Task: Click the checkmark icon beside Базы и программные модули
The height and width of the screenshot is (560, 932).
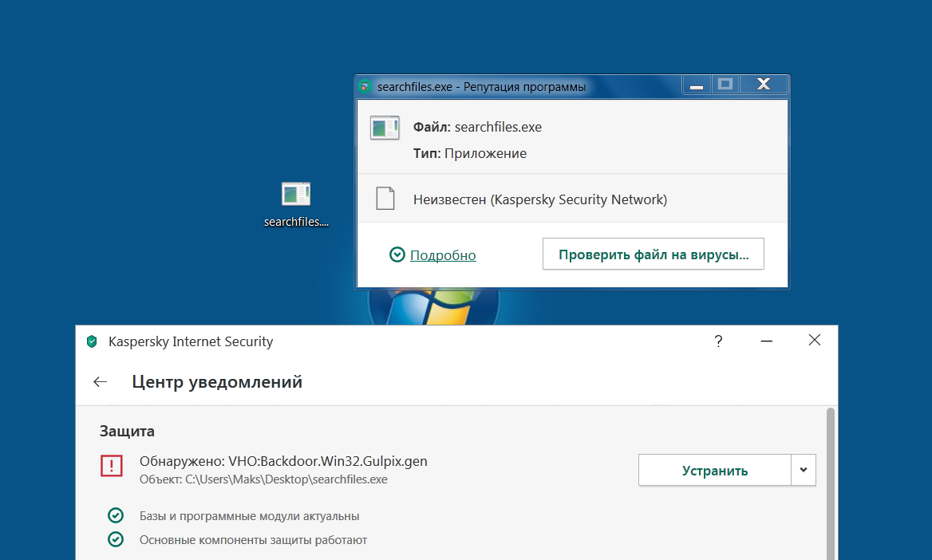Action: [x=116, y=515]
